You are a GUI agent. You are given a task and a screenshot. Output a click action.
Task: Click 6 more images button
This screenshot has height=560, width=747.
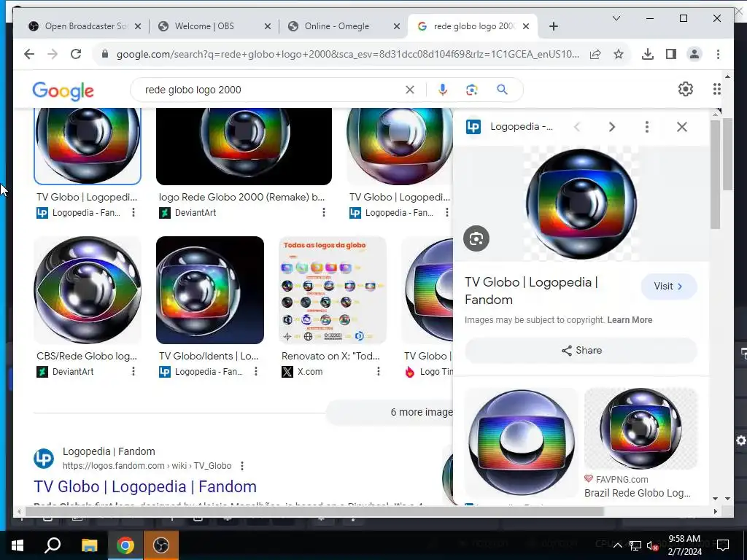click(x=391, y=412)
